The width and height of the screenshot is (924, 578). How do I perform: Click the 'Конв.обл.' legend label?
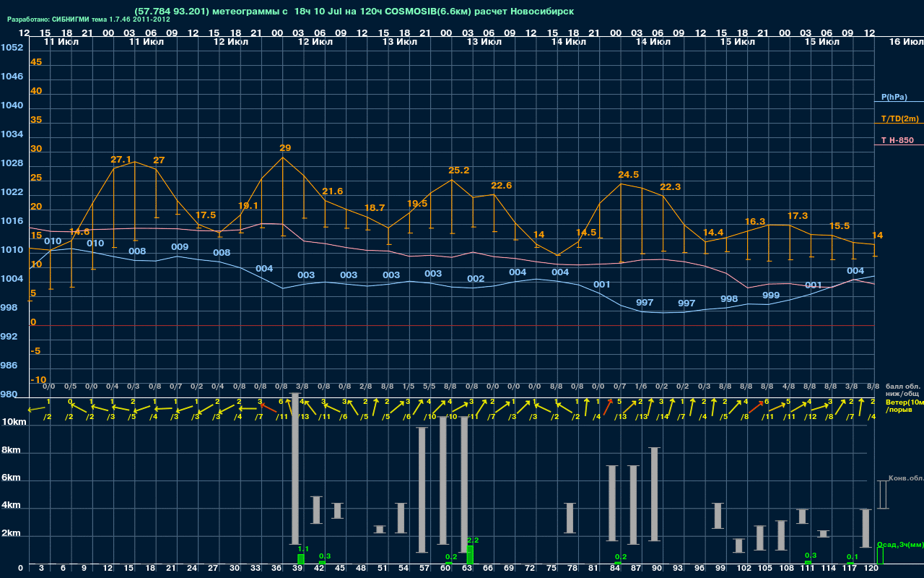(x=905, y=478)
